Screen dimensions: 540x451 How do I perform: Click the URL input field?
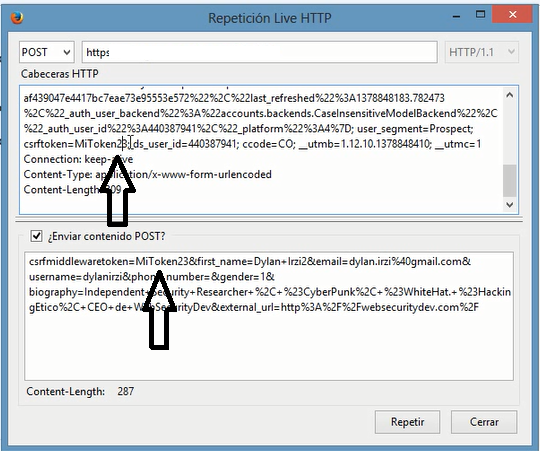260,52
